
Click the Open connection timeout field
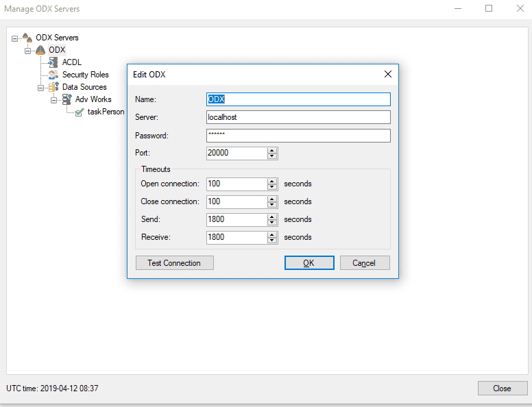pos(237,184)
